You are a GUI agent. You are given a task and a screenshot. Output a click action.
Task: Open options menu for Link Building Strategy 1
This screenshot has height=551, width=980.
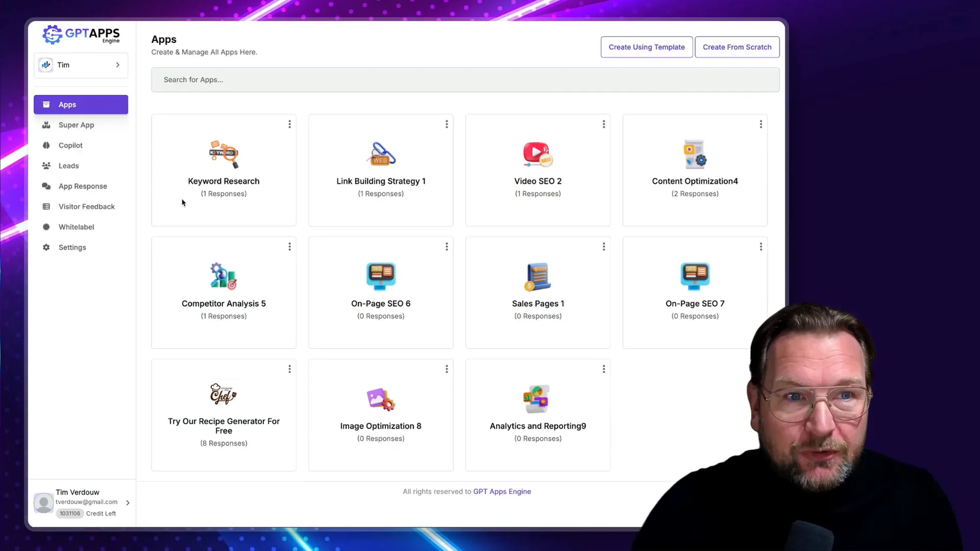(x=447, y=124)
